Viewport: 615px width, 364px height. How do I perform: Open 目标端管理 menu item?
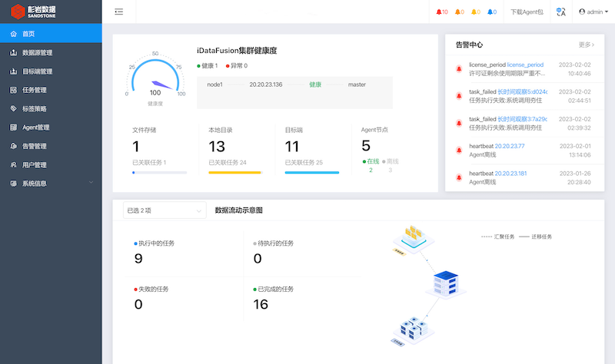click(51, 71)
